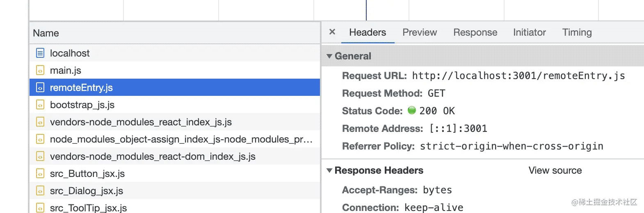Screen dimensions: 644x213
Task: Click the localhost document file icon
Action: coord(40,53)
